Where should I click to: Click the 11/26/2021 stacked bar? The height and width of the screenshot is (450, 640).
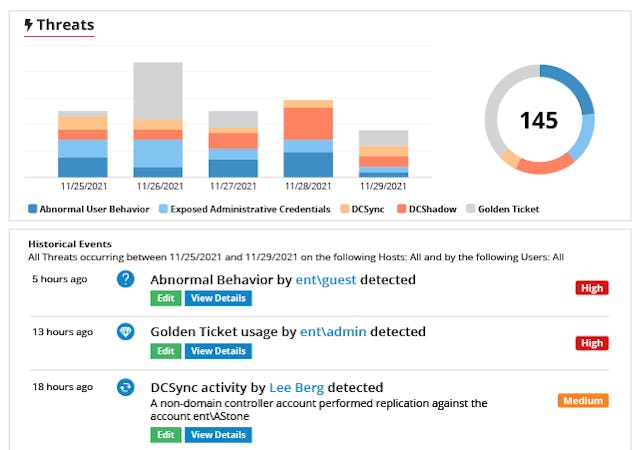158,120
